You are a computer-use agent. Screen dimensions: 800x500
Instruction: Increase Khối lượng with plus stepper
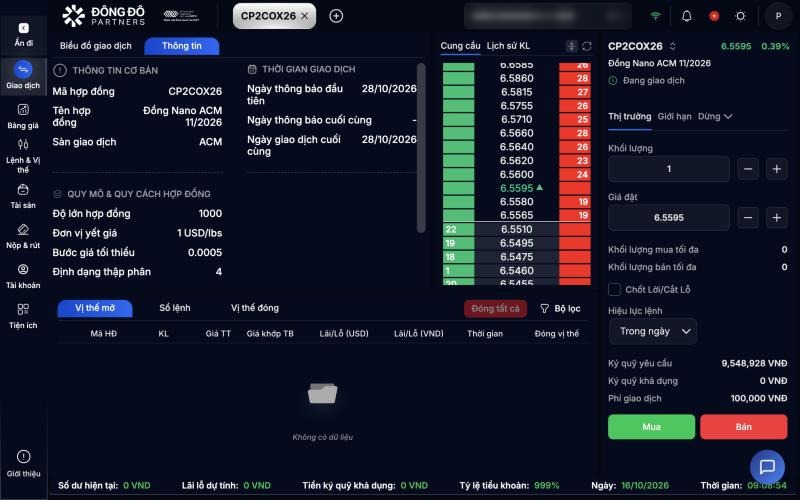coord(776,169)
